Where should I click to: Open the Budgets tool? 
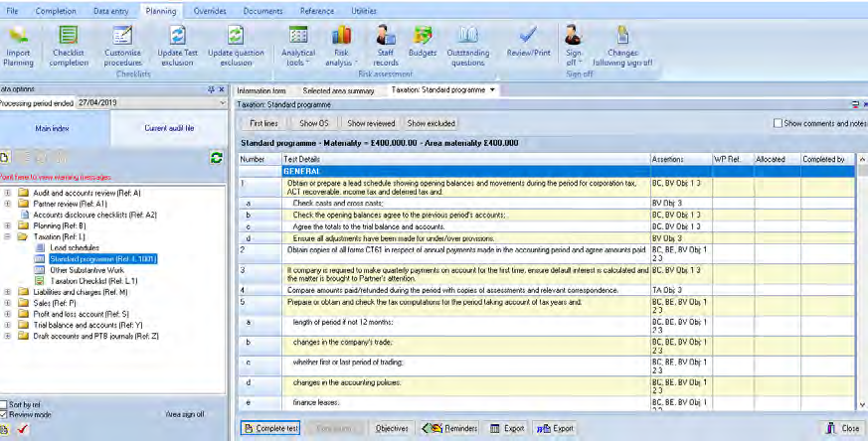[x=423, y=42]
